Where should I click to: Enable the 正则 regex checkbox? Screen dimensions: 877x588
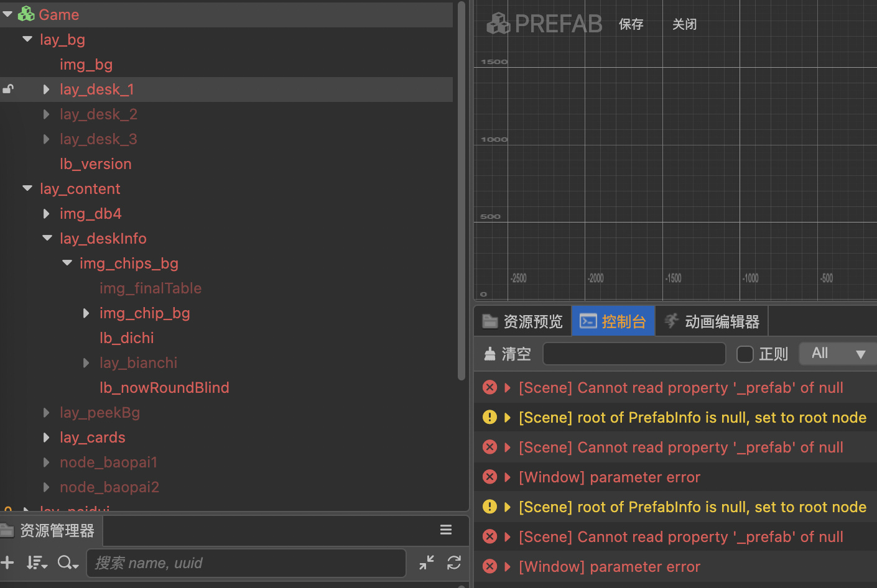(x=745, y=354)
